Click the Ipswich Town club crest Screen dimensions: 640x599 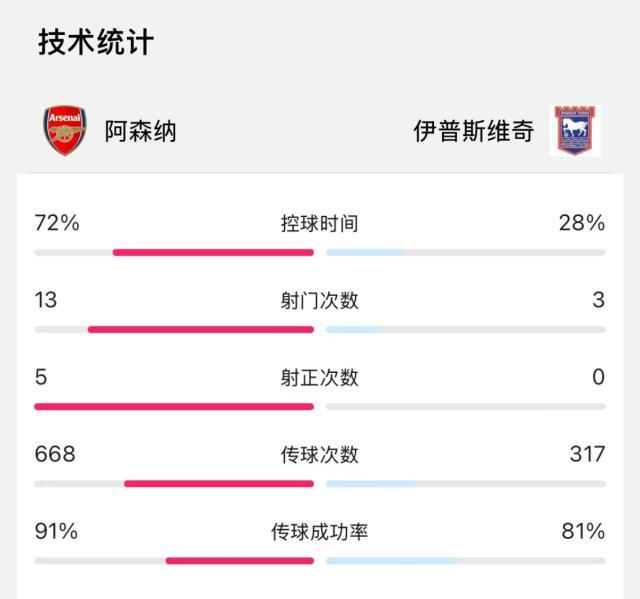575,131
